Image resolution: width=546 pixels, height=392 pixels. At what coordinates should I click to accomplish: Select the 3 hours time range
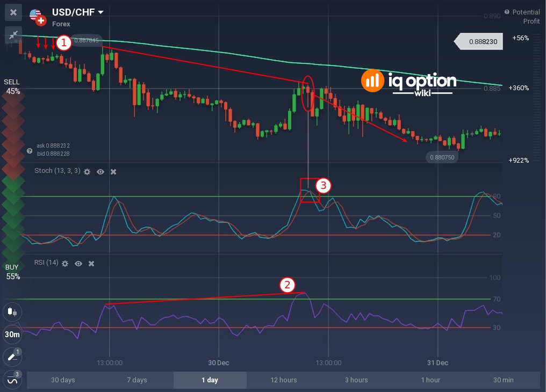(x=356, y=380)
